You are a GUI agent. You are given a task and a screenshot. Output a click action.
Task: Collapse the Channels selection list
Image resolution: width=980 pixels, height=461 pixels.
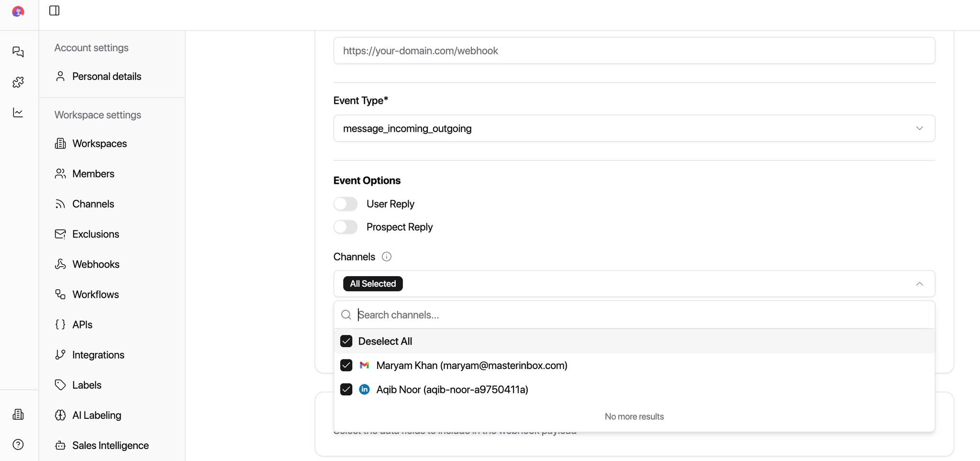[x=919, y=283]
